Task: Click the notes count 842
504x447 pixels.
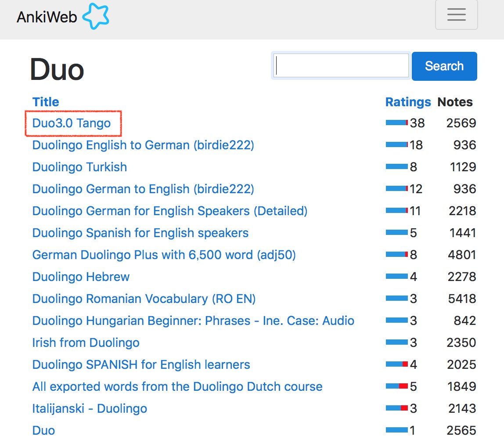Action: click(x=465, y=321)
